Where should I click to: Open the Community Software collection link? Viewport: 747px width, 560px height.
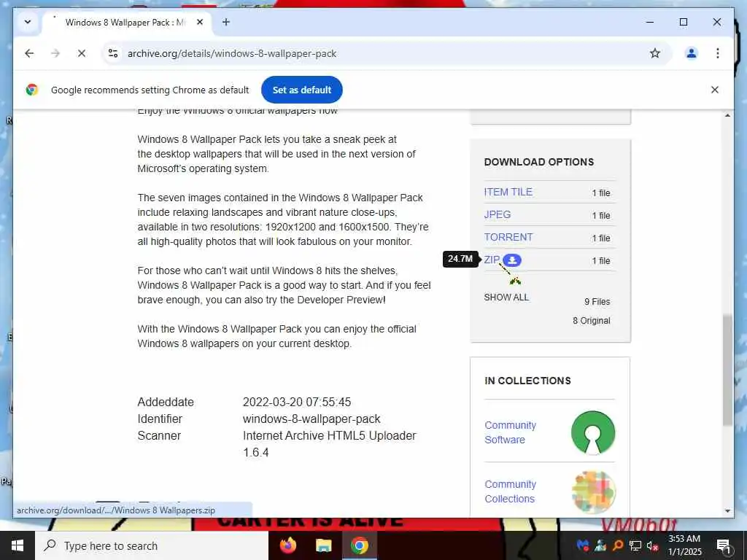pos(510,432)
